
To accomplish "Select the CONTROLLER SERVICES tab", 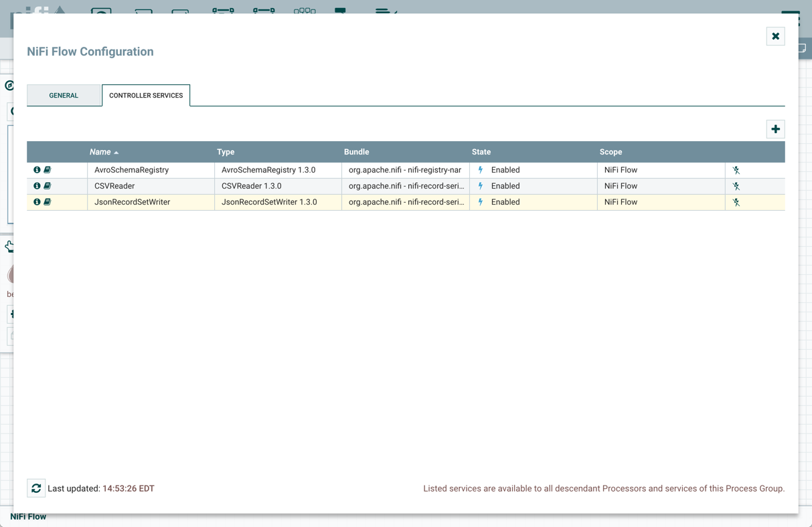I will coord(146,95).
